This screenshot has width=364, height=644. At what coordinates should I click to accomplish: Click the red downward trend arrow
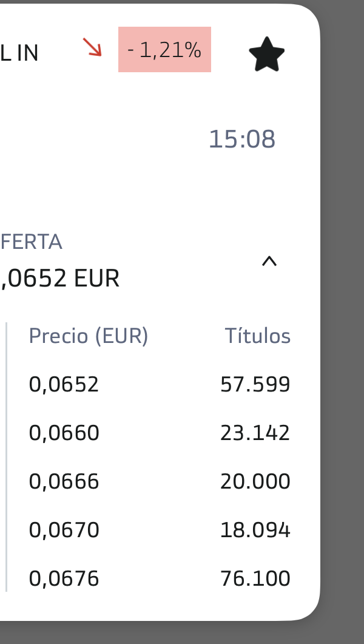click(x=93, y=47)
